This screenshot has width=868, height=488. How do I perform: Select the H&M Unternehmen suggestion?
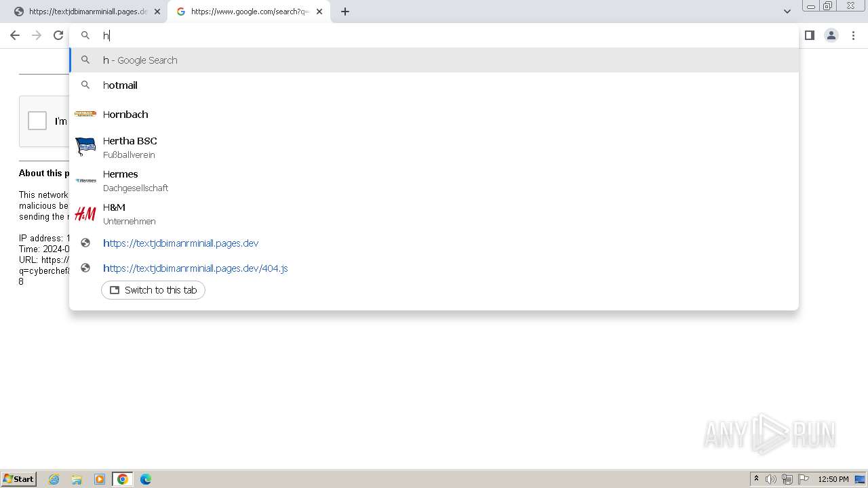tap(434, 213)
